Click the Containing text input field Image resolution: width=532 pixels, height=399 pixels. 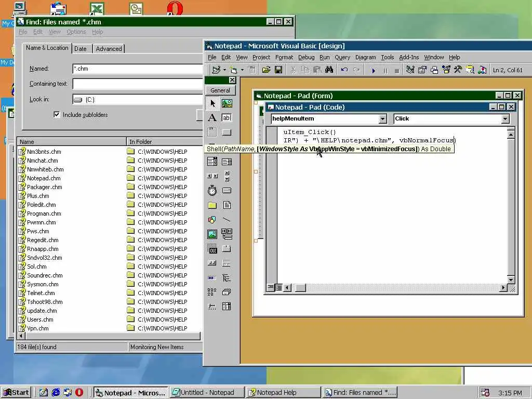138,84
